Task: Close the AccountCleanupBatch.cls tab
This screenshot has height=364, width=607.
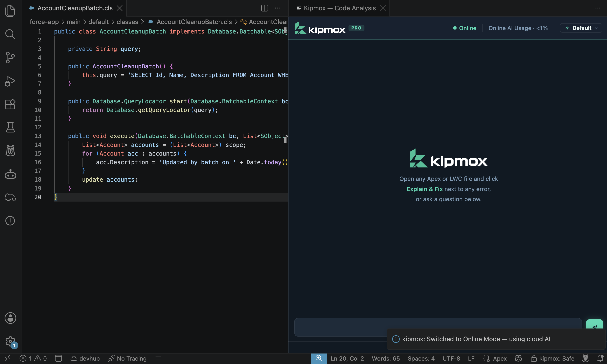Action: (119, 8)
